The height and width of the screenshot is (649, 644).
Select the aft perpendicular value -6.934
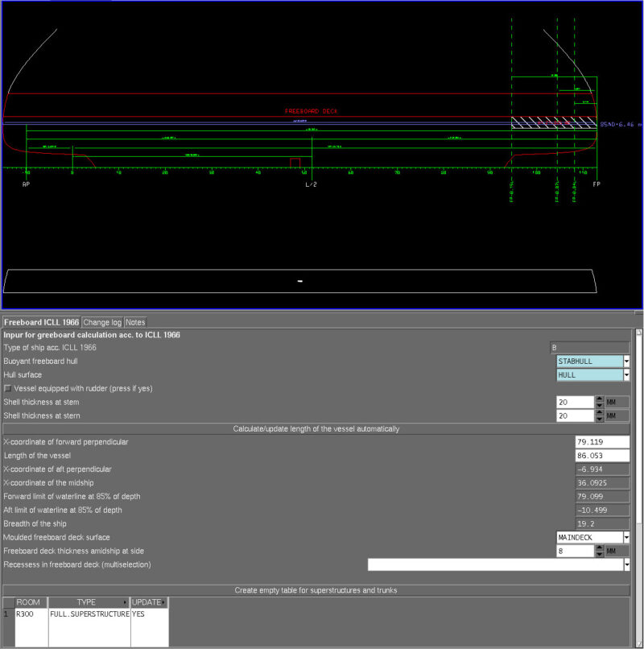(x=602, y=469)
